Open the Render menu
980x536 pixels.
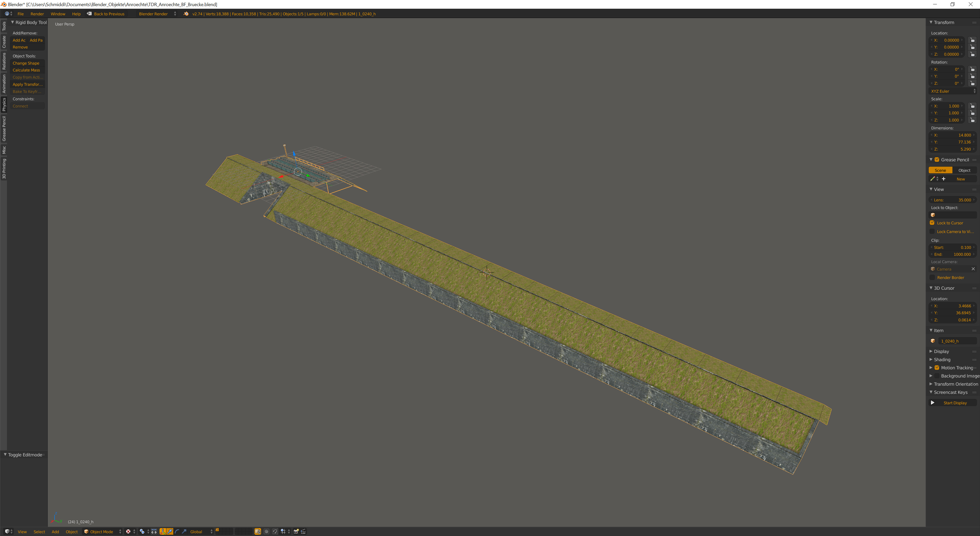coord(37,14)
